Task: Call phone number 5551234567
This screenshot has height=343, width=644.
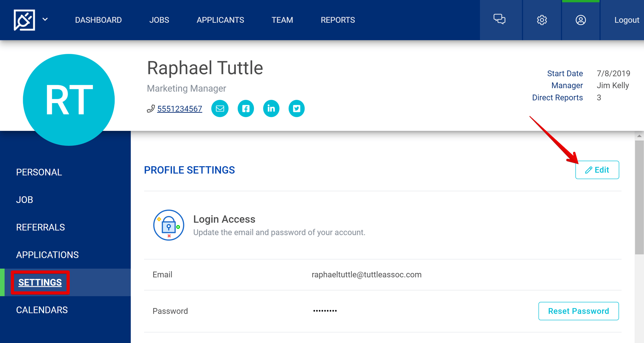Action: 179,108
